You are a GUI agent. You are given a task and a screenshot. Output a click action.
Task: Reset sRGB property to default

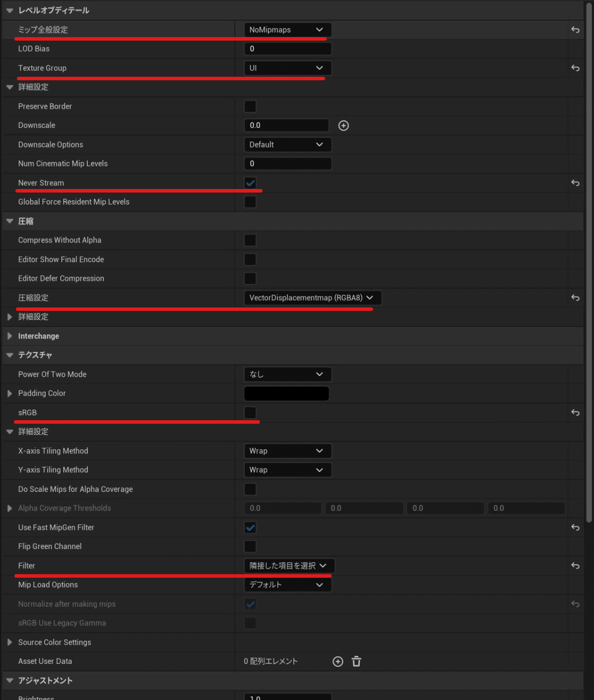[575, 413]
